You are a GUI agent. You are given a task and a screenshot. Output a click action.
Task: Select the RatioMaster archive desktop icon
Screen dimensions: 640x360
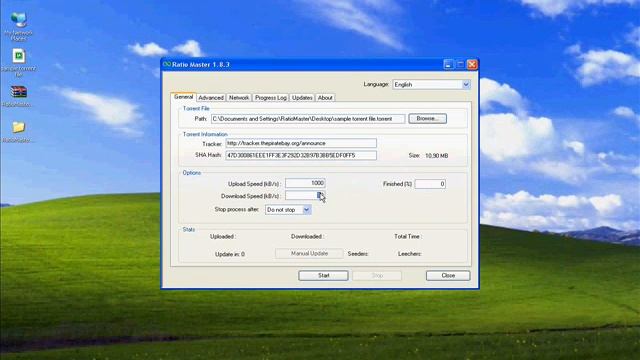(18, 96)
